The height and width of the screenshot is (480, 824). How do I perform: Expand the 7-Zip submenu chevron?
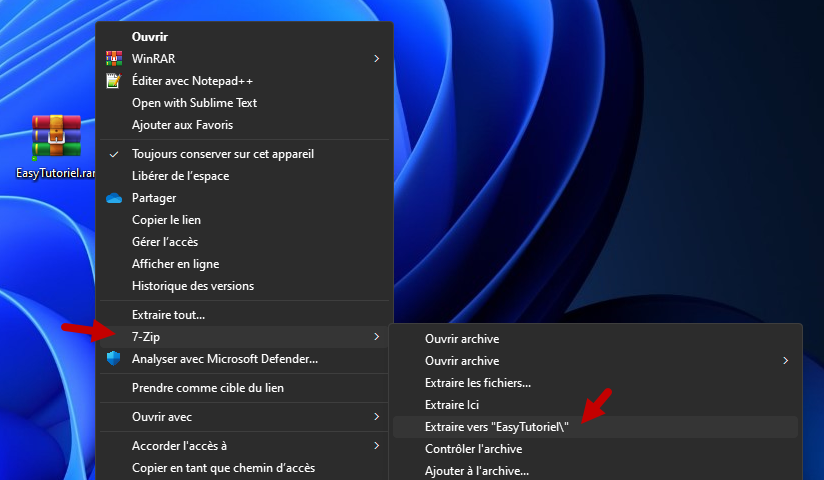click(x=376, y=336)
